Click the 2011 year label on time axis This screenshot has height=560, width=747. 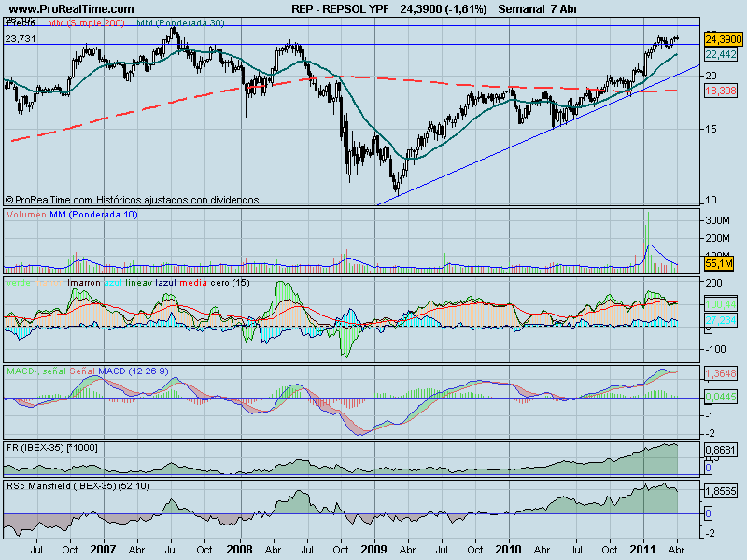[643, 549]
